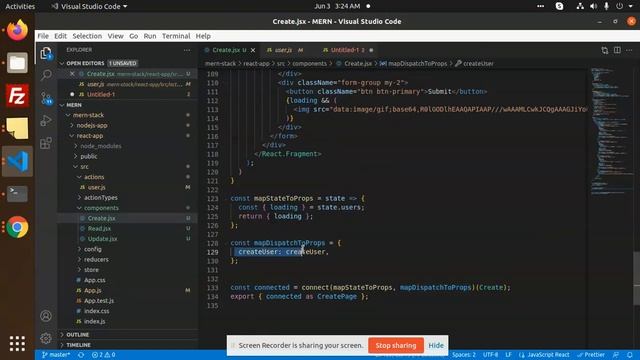
Task: Show Applications grid in dock
Action: [17, 343]
